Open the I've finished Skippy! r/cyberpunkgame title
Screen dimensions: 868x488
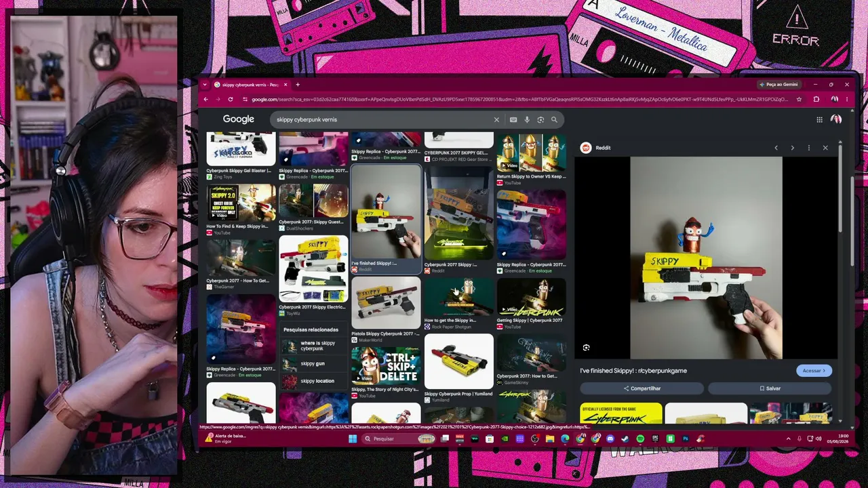pyautogui.click(x=633, y=371)
